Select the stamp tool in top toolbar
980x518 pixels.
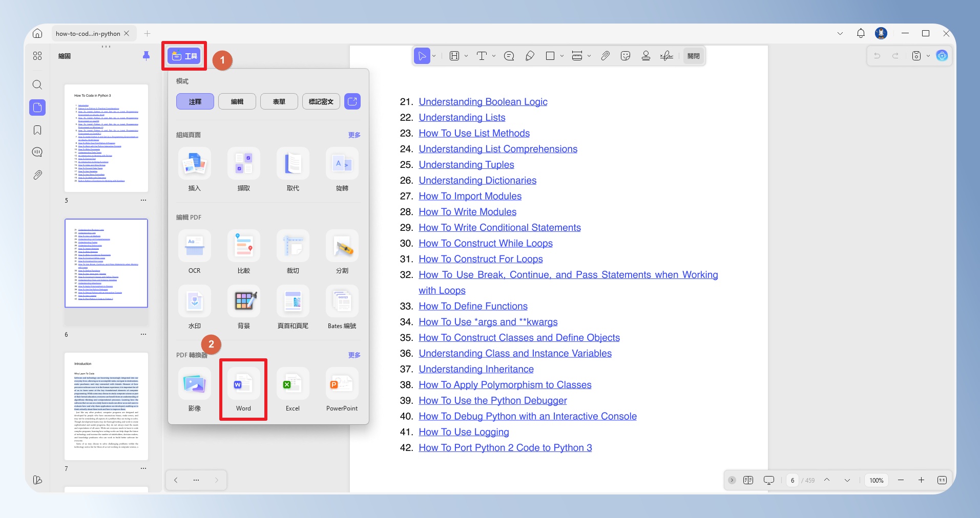[646, 56]
